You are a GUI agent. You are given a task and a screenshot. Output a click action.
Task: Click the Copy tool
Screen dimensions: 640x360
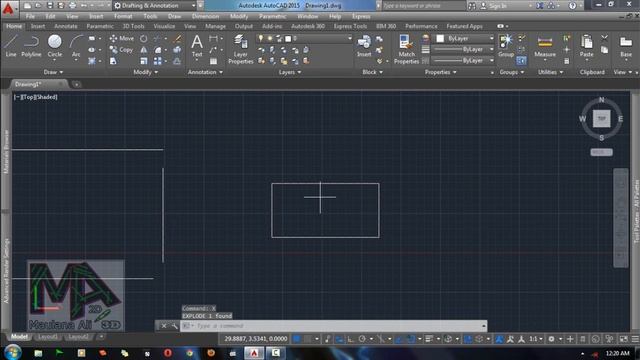[121, 50]
